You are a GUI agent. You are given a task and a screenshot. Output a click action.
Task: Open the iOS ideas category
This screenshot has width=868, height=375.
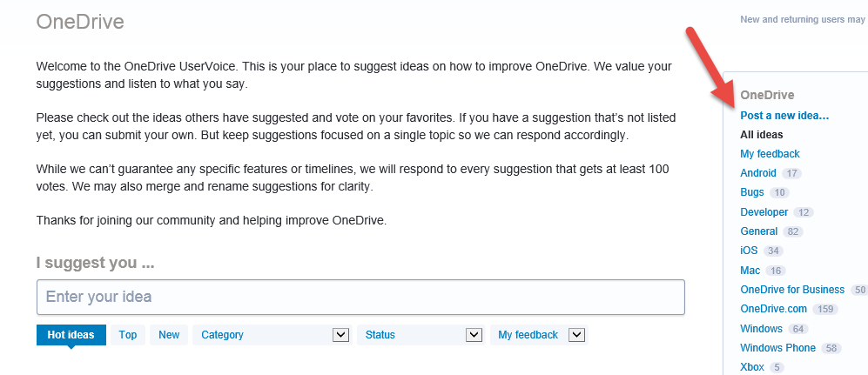coord(750,251)
